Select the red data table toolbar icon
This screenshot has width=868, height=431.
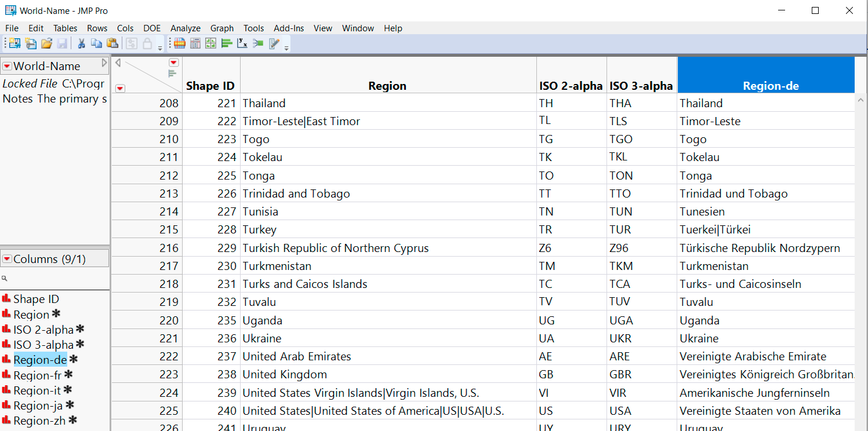point(179,43)
